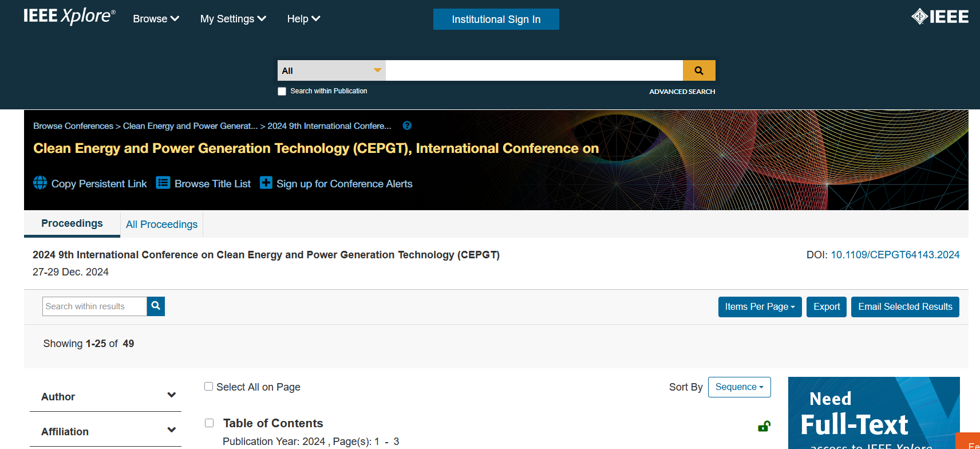The height and width of the screenshot is (449, 980).
Task: Click the 2024 9th International Confere... breadcrumb
Action: pos(330,126)
